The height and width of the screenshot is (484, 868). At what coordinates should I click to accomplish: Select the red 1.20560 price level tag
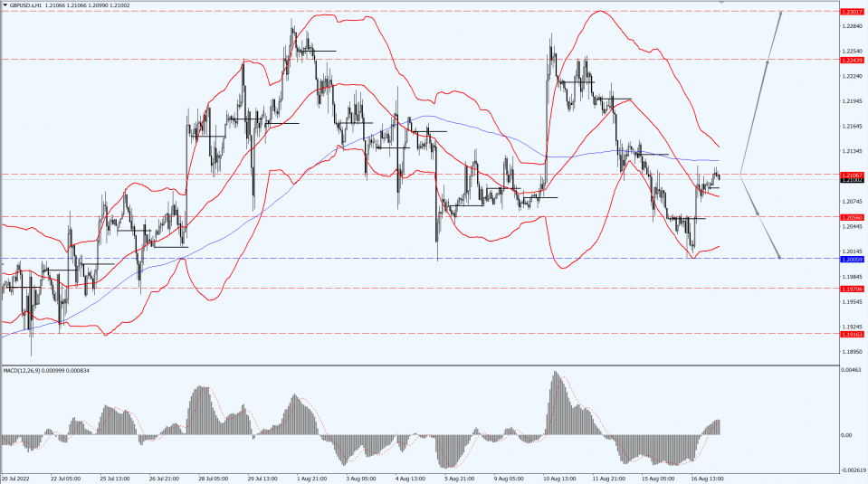tap(851, 217)
